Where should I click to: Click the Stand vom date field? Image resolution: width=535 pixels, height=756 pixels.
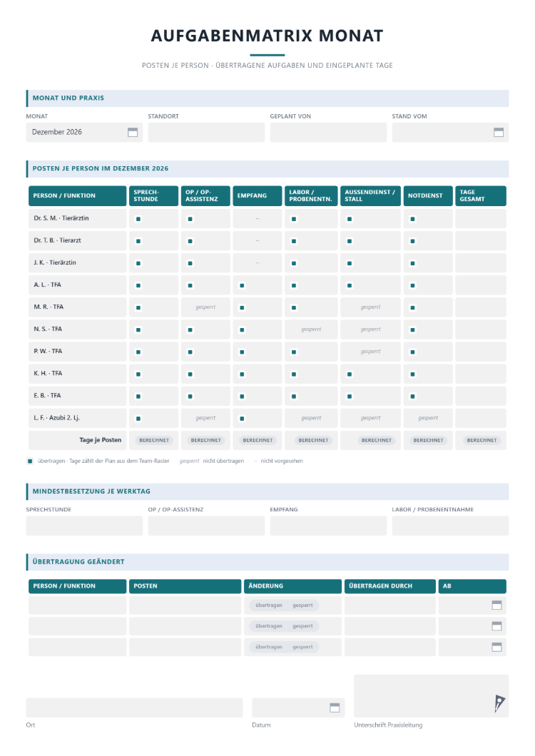click(x=450, y=132)
